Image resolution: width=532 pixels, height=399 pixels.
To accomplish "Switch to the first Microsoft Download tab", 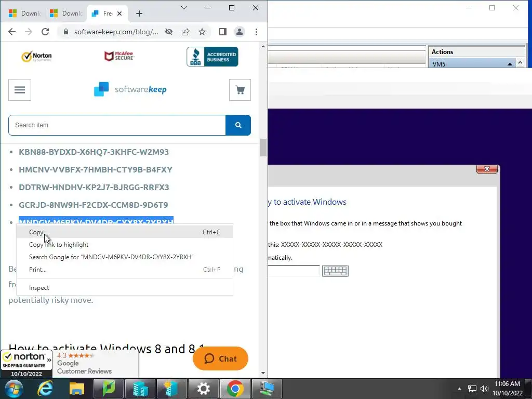I will coord(24,14).
